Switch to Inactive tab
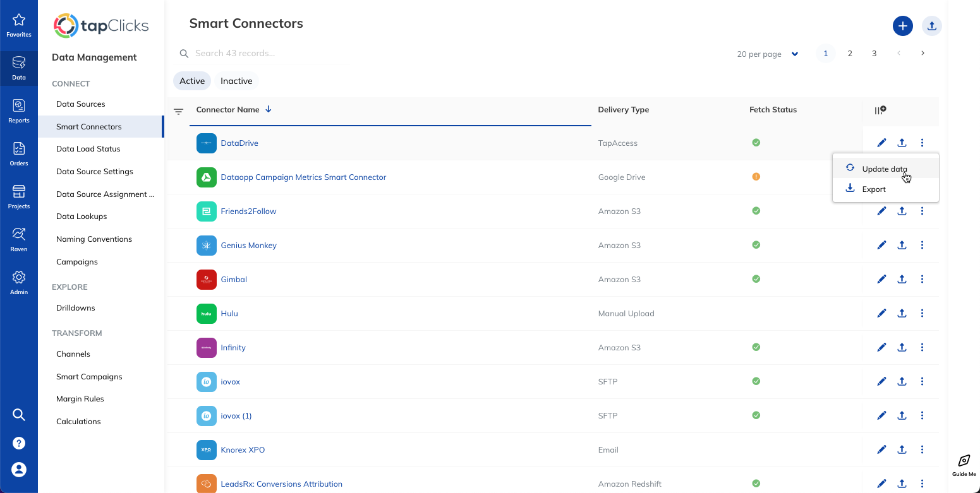The height and width of the screenshot is (493, 980). tap(236, 81)
